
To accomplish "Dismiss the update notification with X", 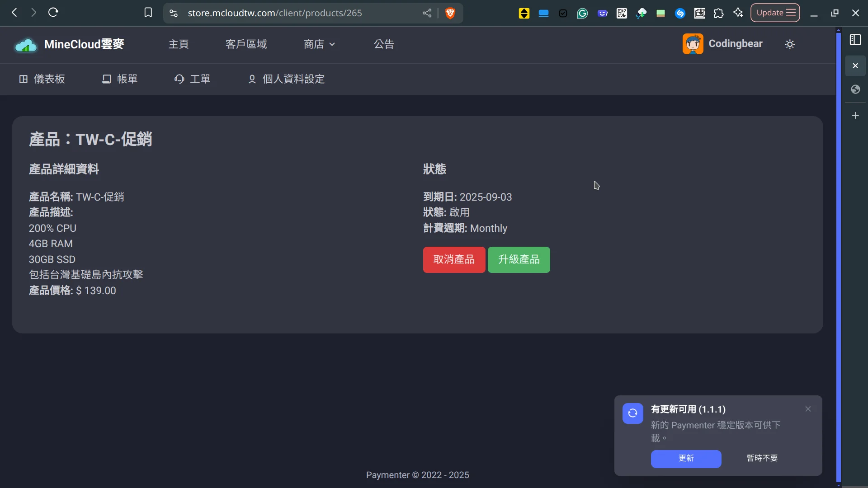I will [x=808, y=409].
